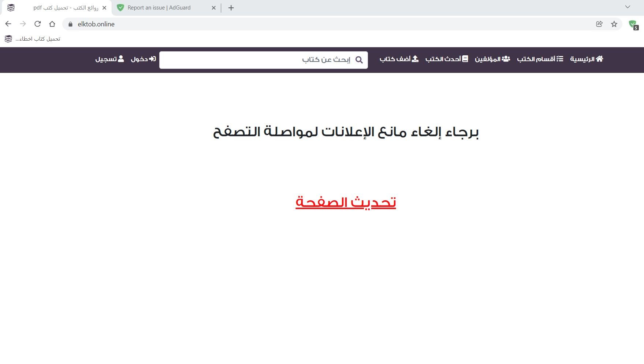Image resolution: width=644 pixels, height=364 pixels.
Task: Click the share page icon
Action: [599, 24]
